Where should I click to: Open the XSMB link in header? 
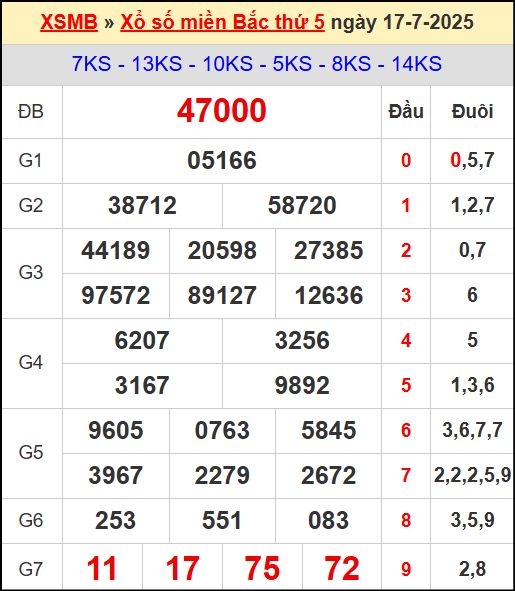[x=69, y=22]
